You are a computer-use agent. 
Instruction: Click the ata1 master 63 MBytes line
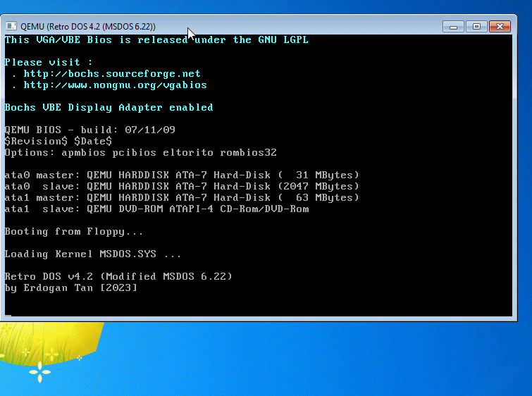pyautogui.click(x=182, y=198)
